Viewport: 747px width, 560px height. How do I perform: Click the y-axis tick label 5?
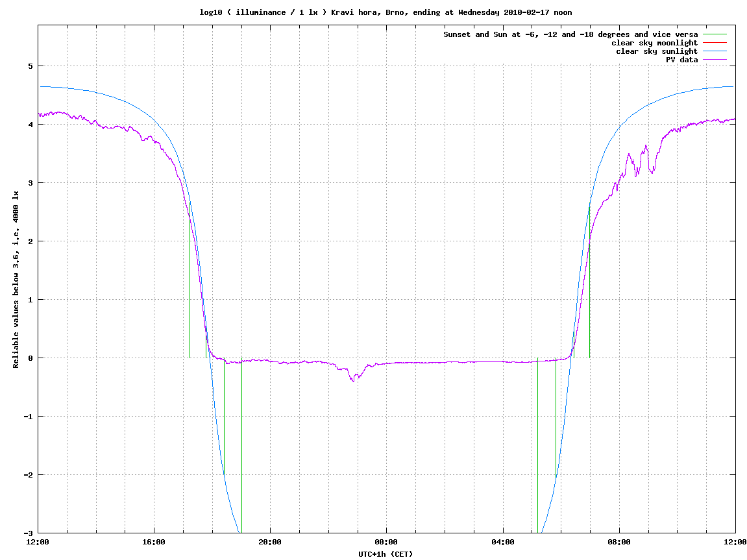pos(31,66)
